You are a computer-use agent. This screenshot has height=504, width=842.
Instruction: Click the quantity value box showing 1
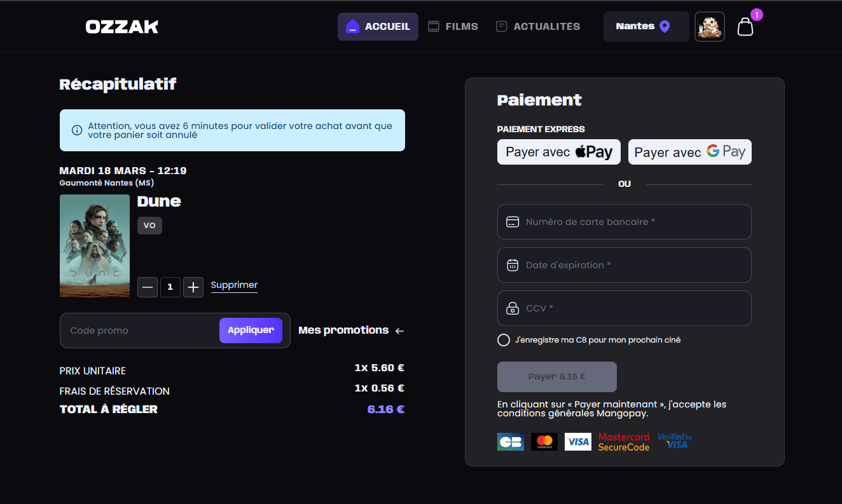(170, 287)
